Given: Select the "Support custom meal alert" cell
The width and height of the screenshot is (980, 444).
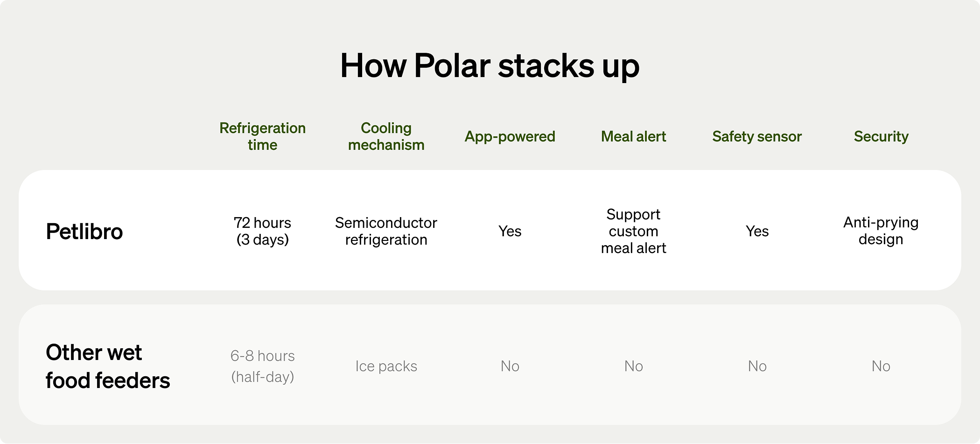Looking at the screenshot, I should pos(633,231).
